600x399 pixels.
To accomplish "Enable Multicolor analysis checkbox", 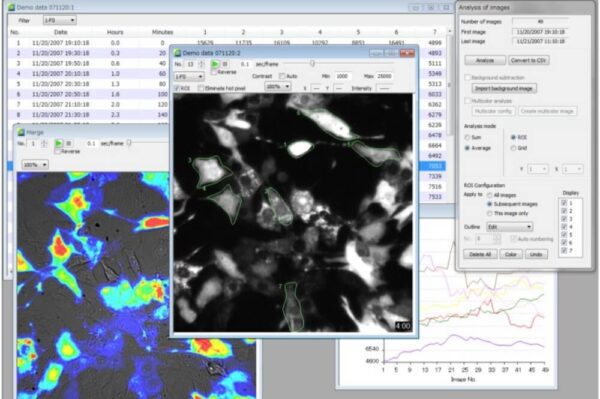I will 467,101.
